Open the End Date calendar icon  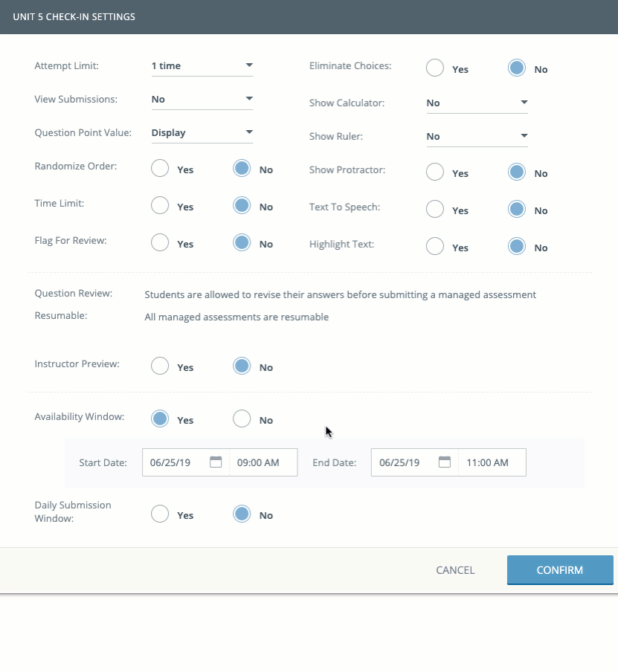tap(445, 462)
